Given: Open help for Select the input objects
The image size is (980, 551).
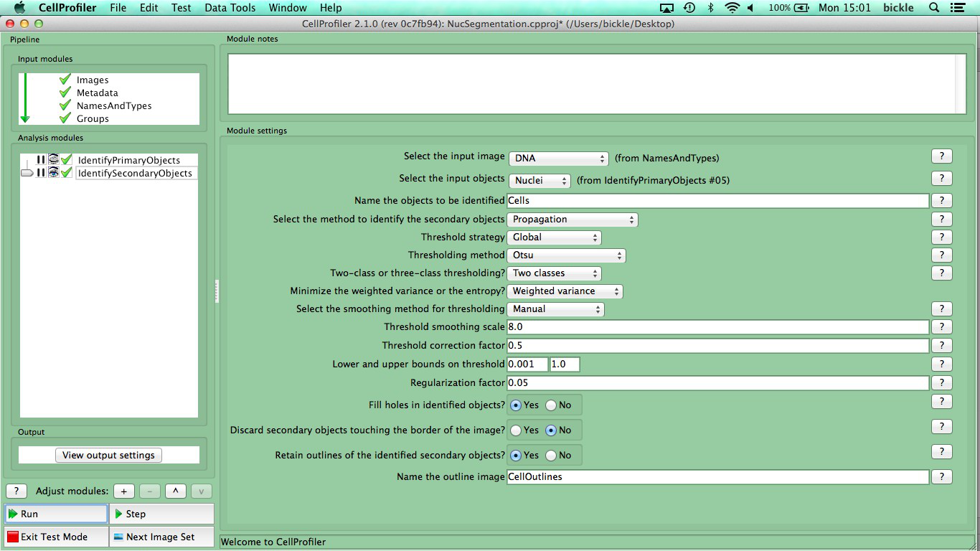Looking at the screenshot, I should coord(941,179).
